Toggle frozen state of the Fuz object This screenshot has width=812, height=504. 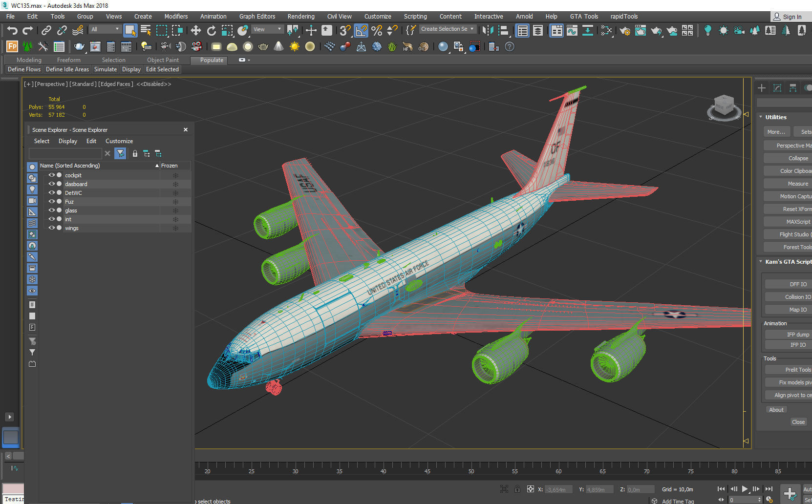pyautogui.click(x=175, y=202)
